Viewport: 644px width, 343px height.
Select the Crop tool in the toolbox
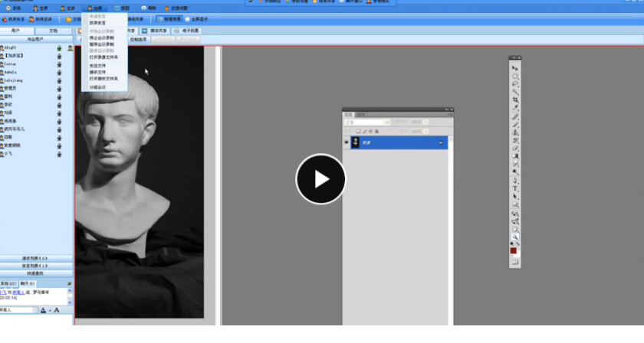click(515, 100)
